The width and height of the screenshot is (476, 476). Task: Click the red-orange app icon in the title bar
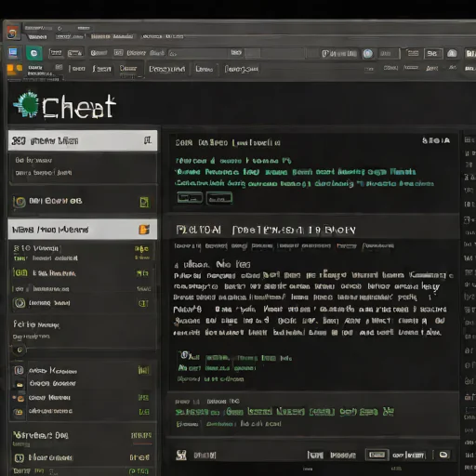(x=13, y=33)
